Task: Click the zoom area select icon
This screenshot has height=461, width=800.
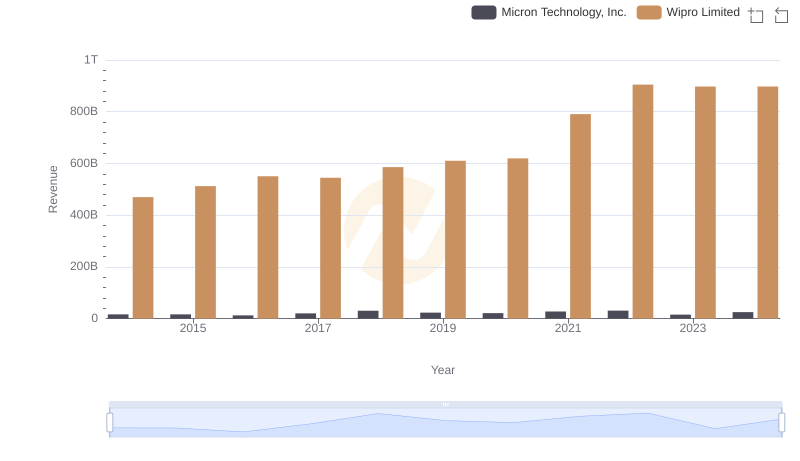Action: pos(756,15)
